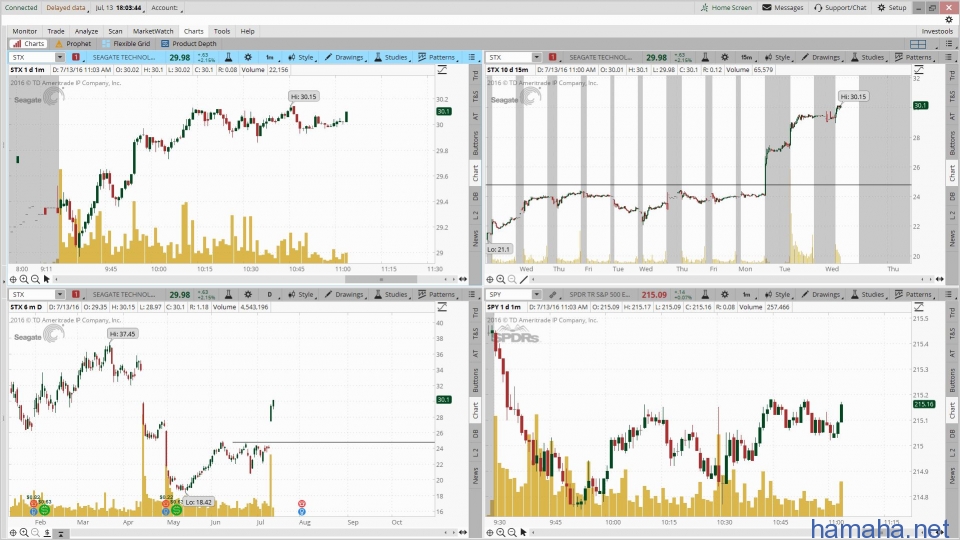This screenshot has height=540, width=960.
Task: Open the T&S side tab of top-left chart
Action: pyautogui.click(x=475, y=96)
